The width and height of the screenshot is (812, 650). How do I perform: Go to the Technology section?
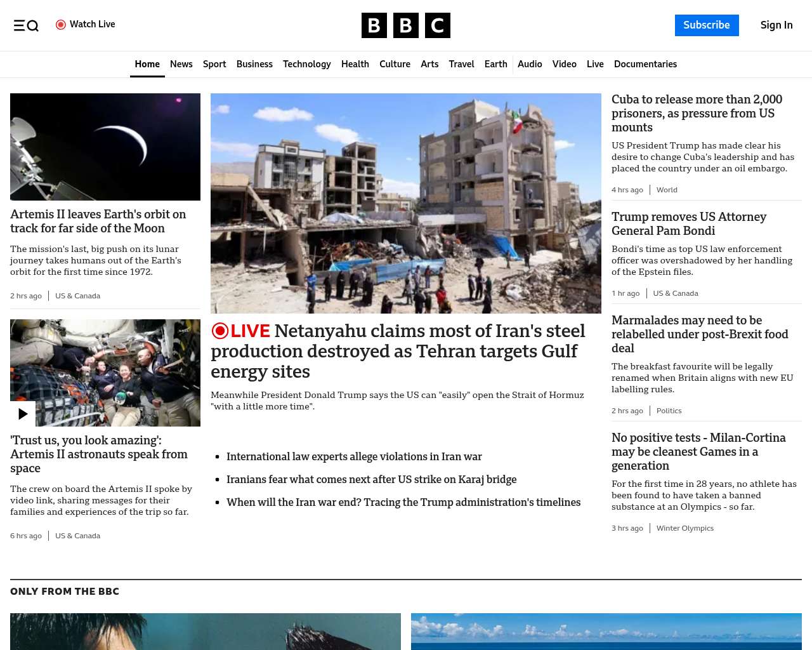pyautogui.click(x=306, y=64)
